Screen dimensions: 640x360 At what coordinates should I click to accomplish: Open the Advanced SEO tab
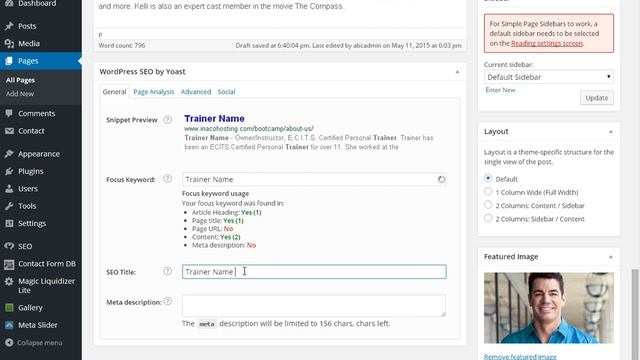click(196, 92)
